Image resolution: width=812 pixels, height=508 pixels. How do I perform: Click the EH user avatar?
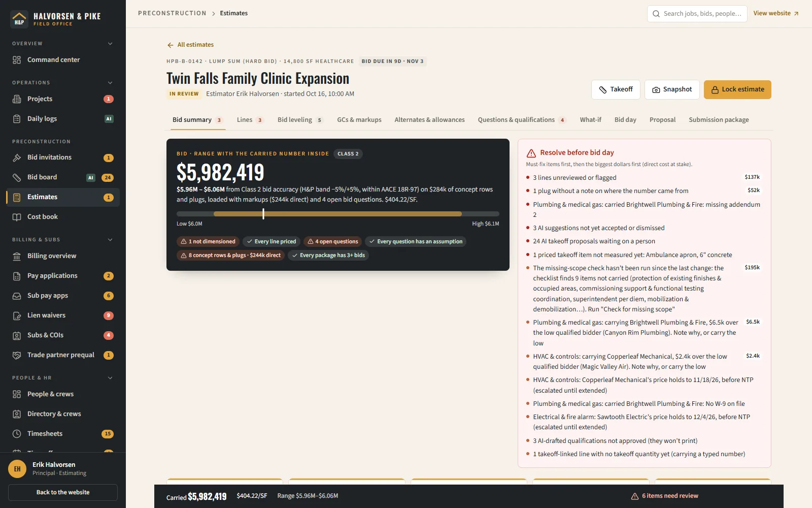coord(17,469)
